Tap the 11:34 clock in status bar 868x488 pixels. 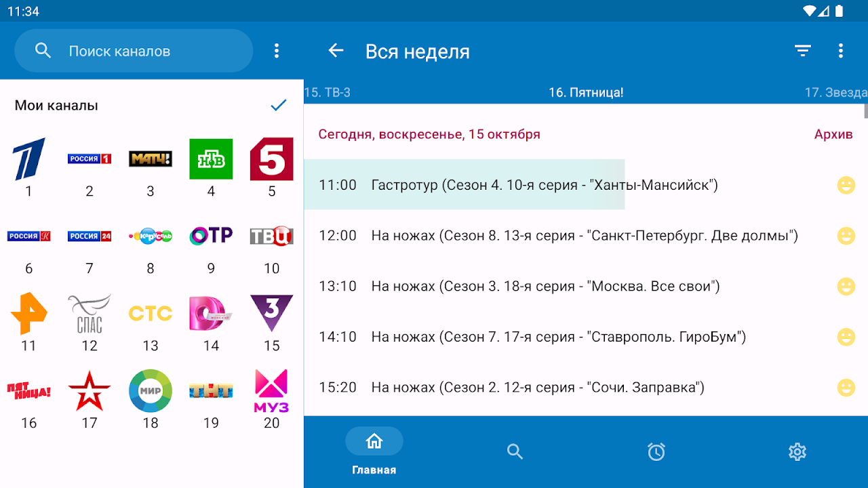pyautogui.click(x=23, y=12)
